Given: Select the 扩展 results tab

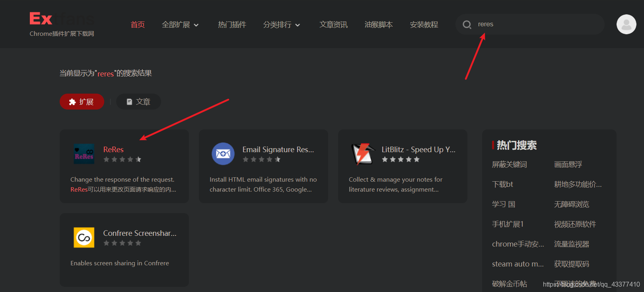Looking at the screenshot, I should (82, 102).
